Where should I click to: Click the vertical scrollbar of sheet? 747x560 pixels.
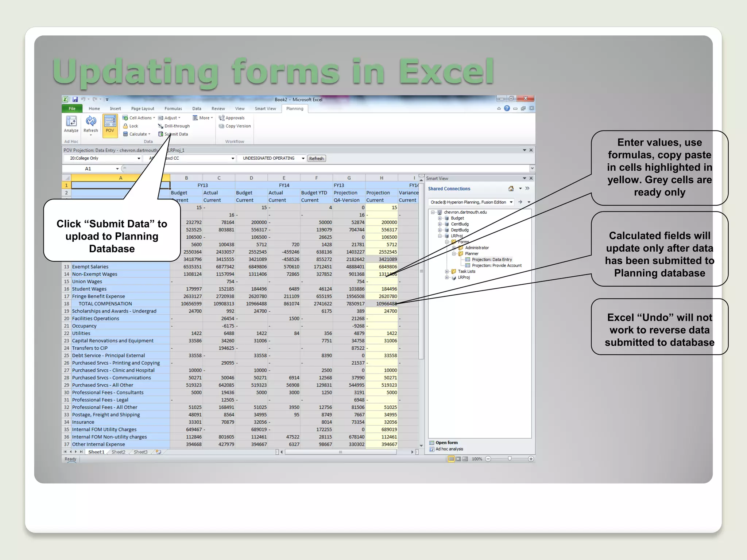[x=421, y=271]
